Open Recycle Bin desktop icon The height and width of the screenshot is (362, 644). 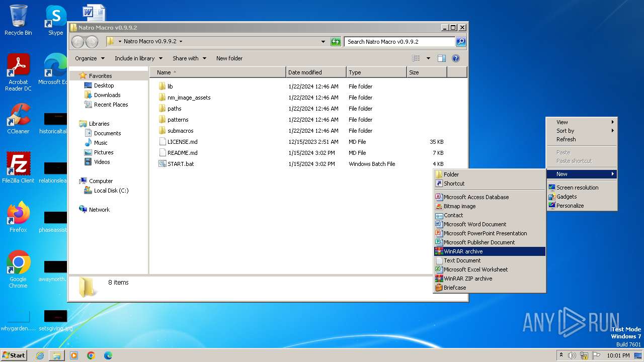(x=18, y=20)
